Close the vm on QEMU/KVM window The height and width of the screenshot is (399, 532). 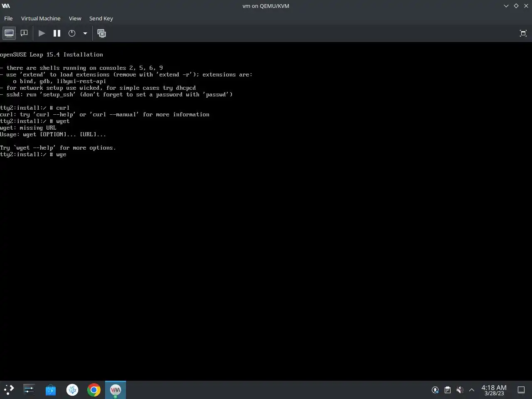(x=526, y=6)
